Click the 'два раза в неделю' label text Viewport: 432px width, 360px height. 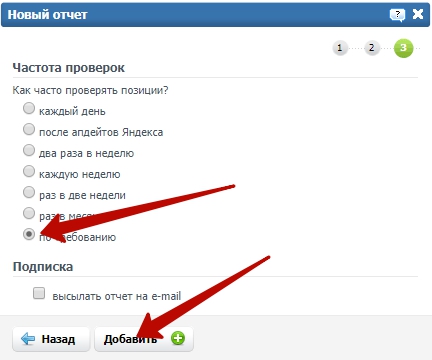pyautogui.click(x=86, y=153)
